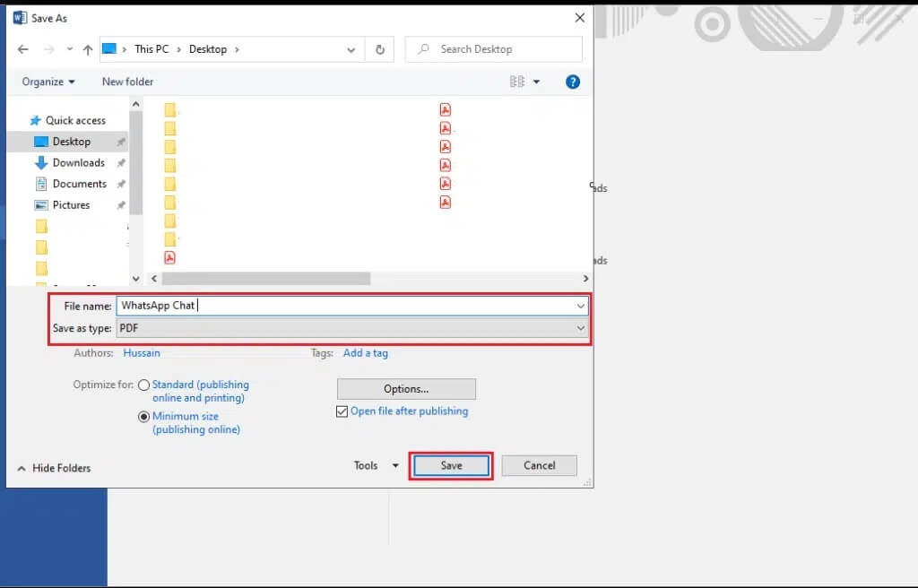The image size is (918, 588).
Task: Select Desktop in the address path
Action: (208, 49)
